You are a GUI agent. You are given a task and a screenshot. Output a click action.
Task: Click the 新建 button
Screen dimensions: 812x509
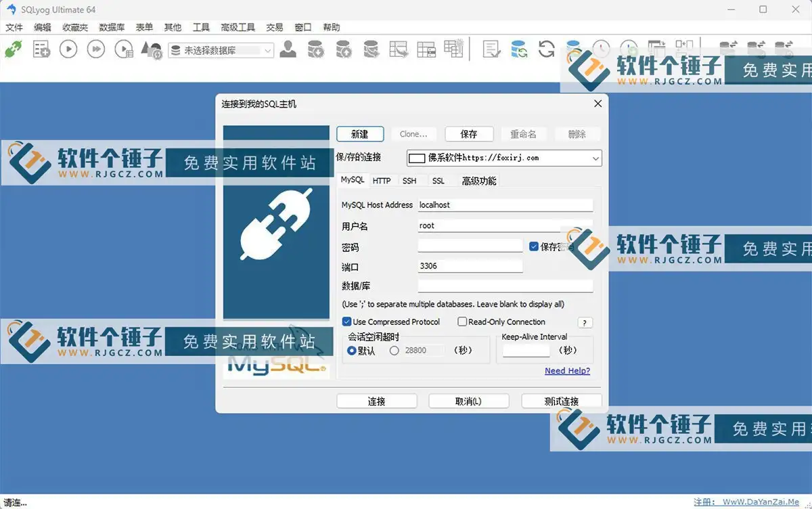(x=360, y=134)
